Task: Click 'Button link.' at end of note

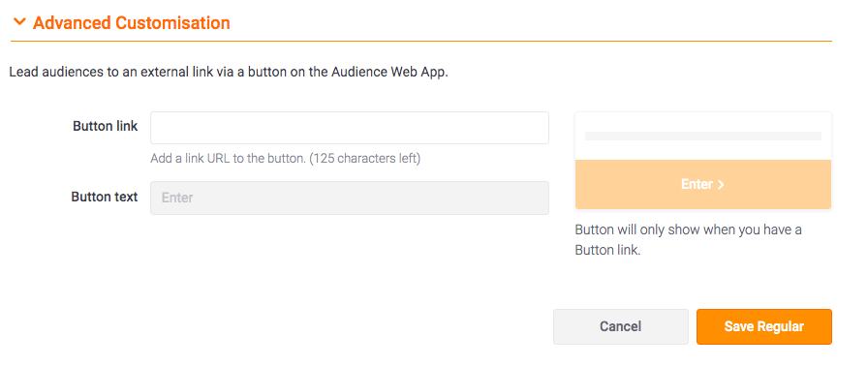Action: coord(607,250)
